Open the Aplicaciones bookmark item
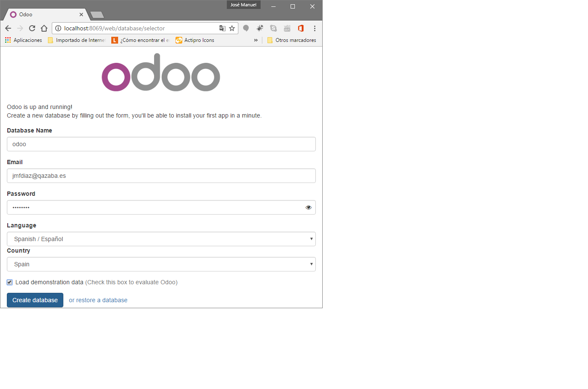 pyautogui.click(x=24, y=40)
